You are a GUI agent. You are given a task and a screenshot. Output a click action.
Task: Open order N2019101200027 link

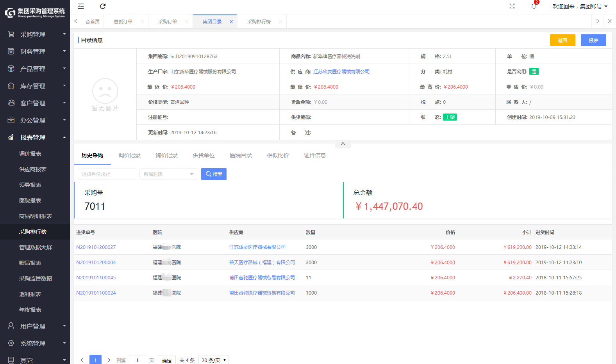coord(96,247)
